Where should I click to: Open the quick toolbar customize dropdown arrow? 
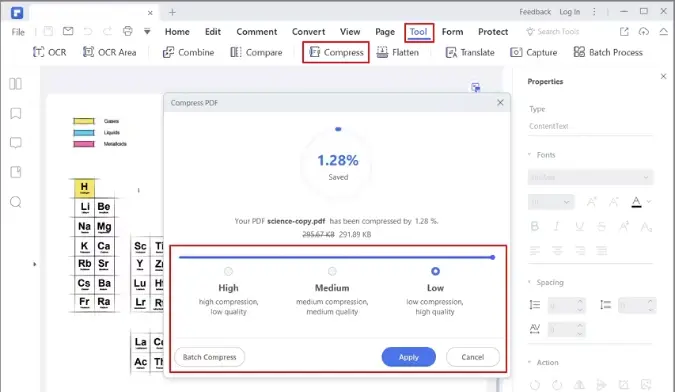click(147, 31)
